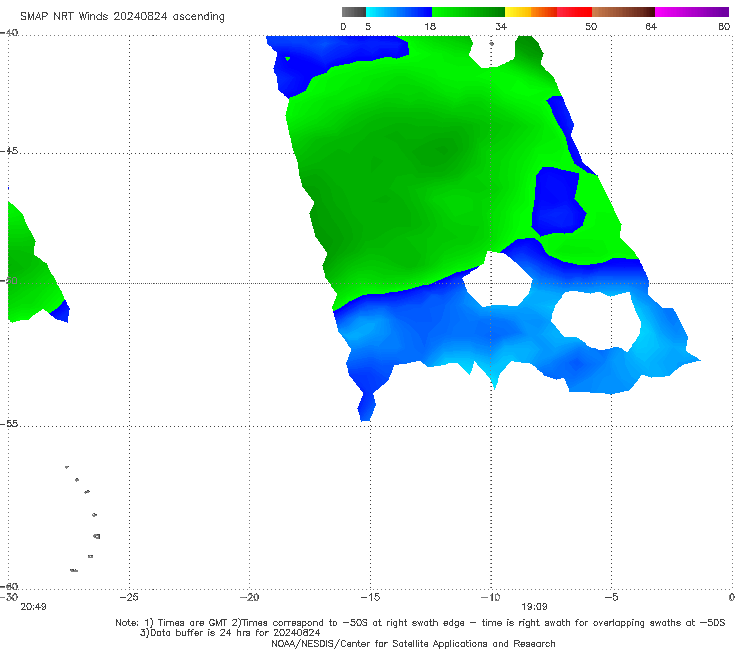The width and height of the screenshot is (740, 650).
Task: Click the "-15" longitude axis label
Action: coord(370,597)
